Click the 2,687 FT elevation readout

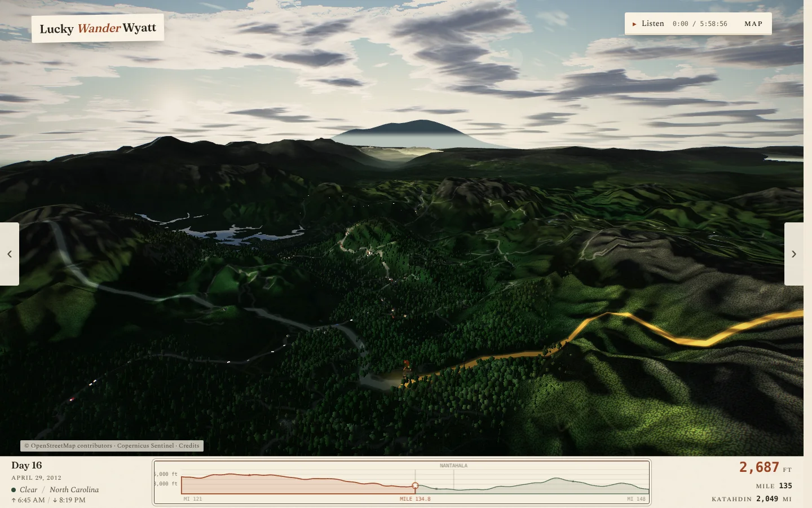point(765,467)
